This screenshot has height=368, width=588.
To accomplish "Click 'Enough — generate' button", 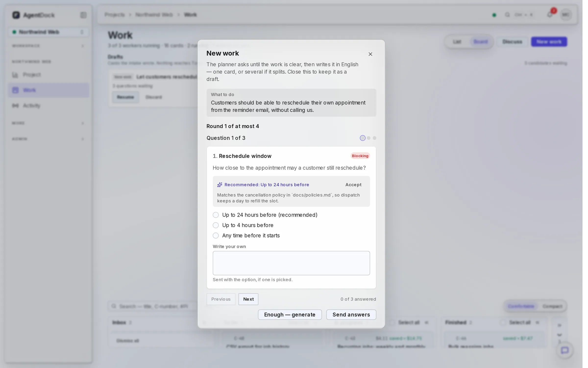I will [290, 315].
